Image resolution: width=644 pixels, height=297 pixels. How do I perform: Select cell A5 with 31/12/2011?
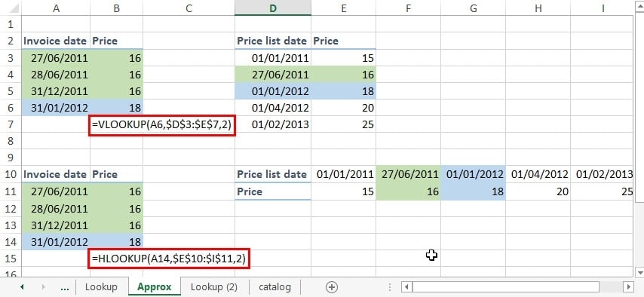tap(56, 90)
